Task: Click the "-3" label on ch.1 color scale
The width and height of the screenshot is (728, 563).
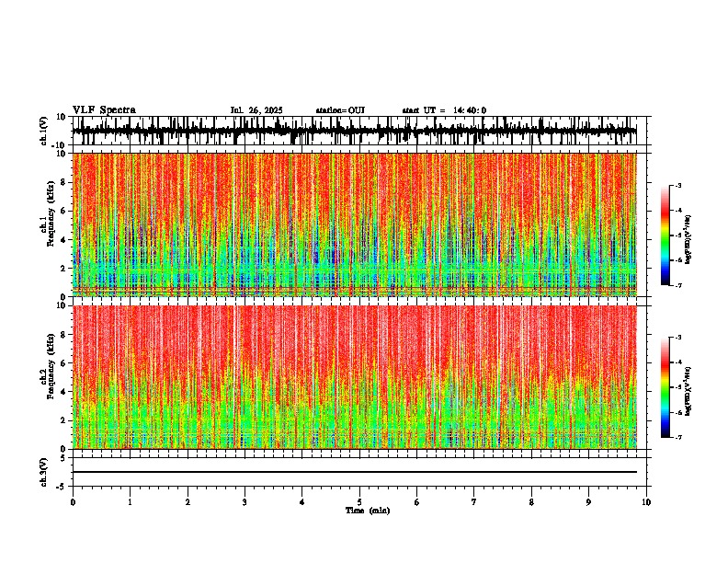Action: (678, 185)
